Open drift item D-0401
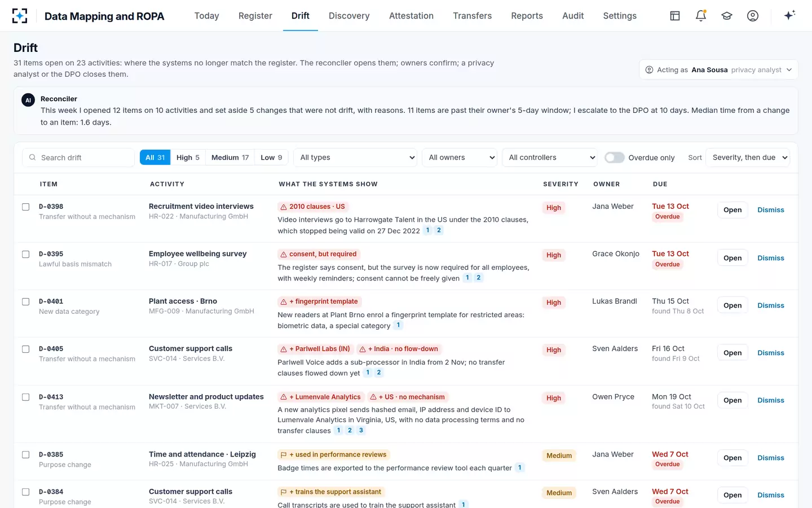 [732, 305]
